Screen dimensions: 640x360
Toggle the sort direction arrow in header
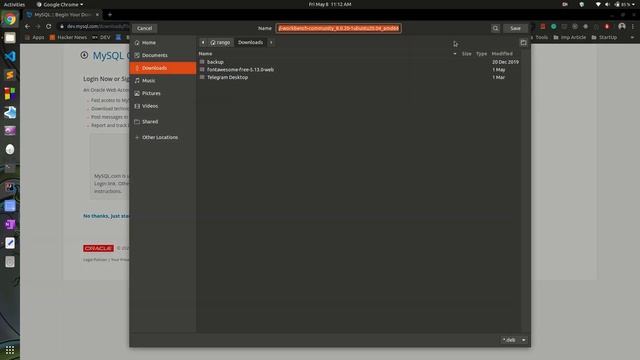point(455,53)
